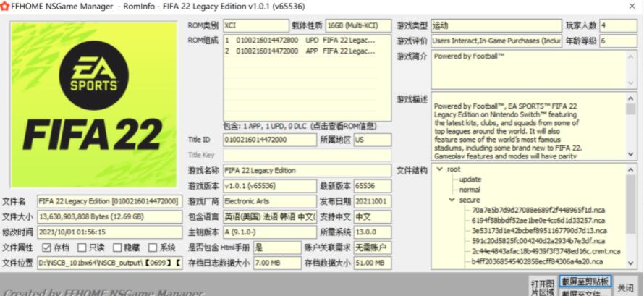Close the RomInfo window

point(632,7)
